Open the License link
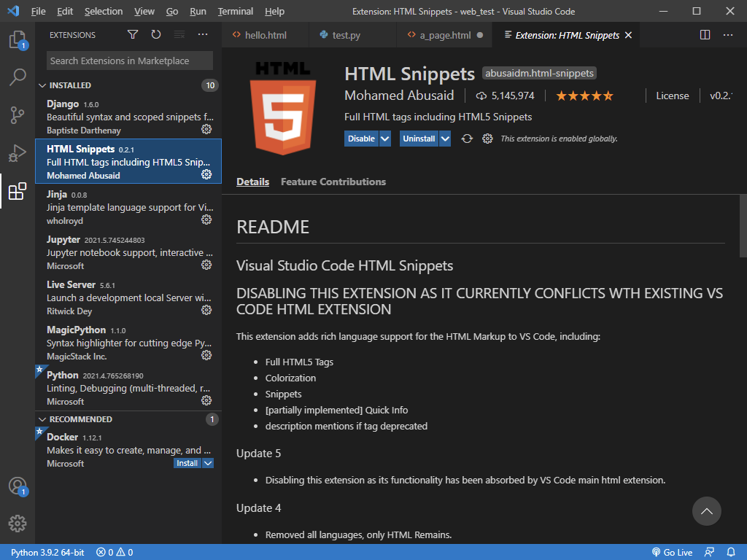 (x=672, y=96)
